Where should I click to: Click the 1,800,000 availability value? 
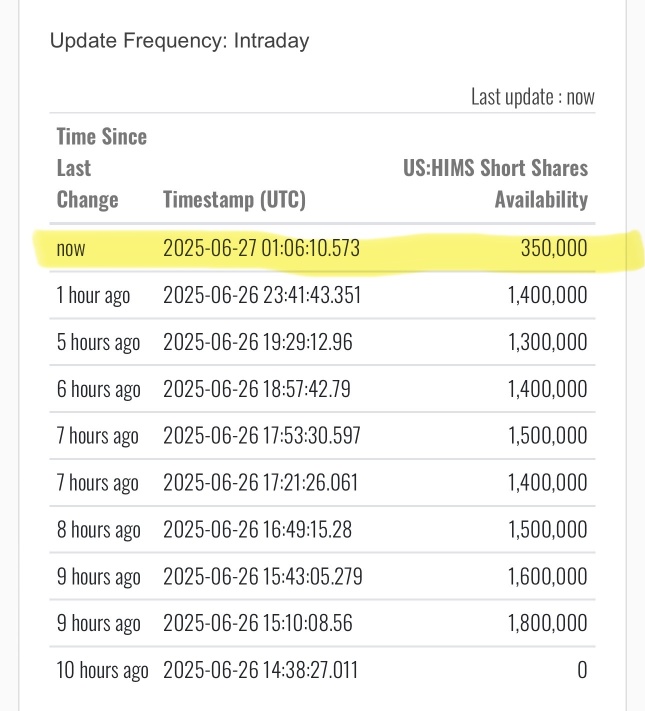pos(547,623)
